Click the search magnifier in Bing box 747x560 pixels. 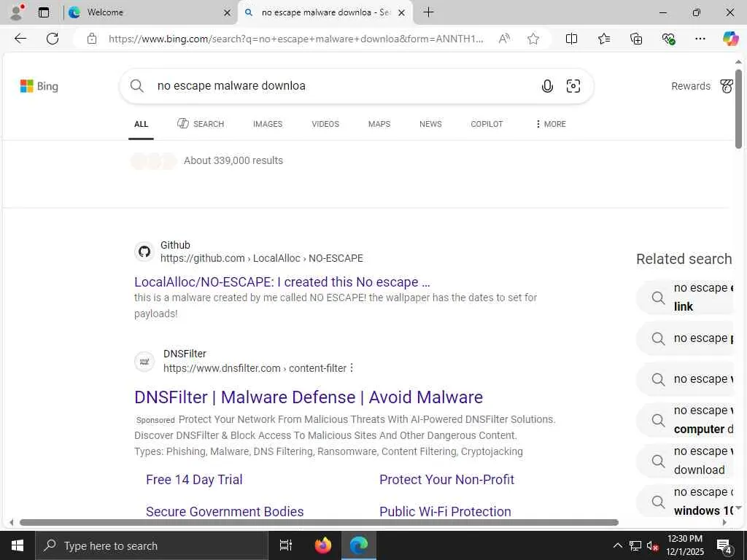[136, 86]
